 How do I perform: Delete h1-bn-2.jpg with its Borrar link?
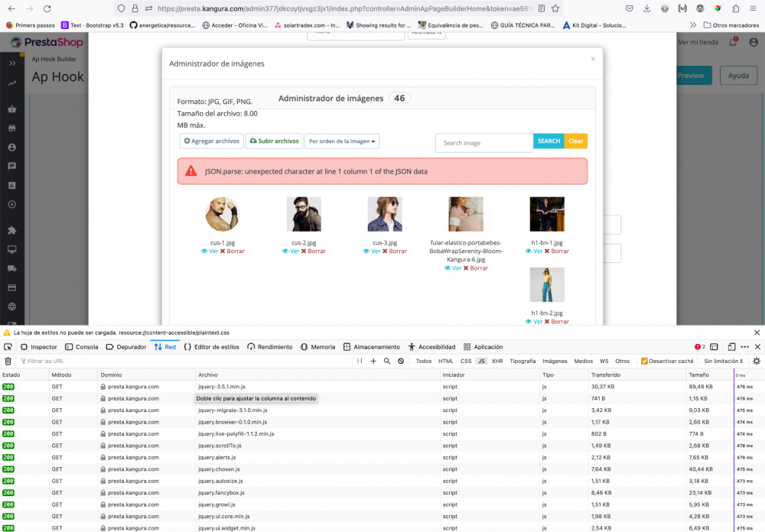point(557,322)
